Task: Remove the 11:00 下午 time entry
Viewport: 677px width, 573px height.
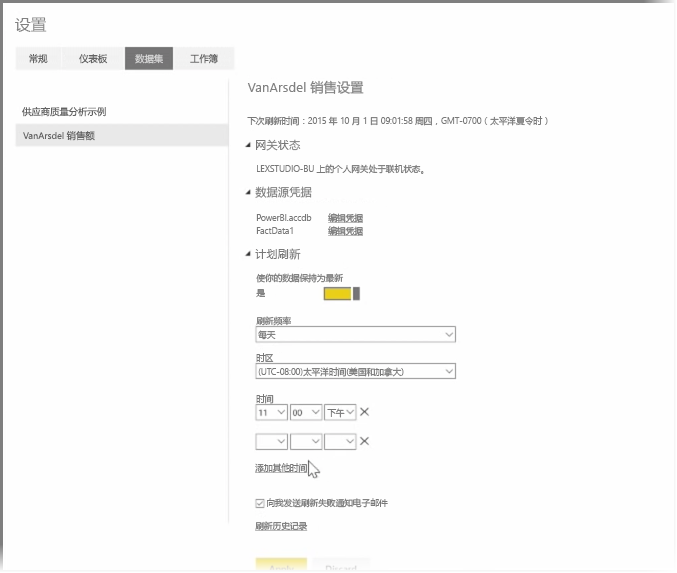Action: coord(364,412)
